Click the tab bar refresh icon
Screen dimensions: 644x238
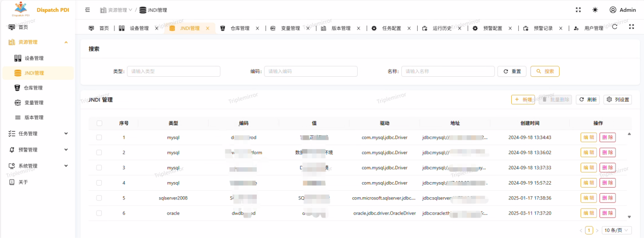pos(614,27)
